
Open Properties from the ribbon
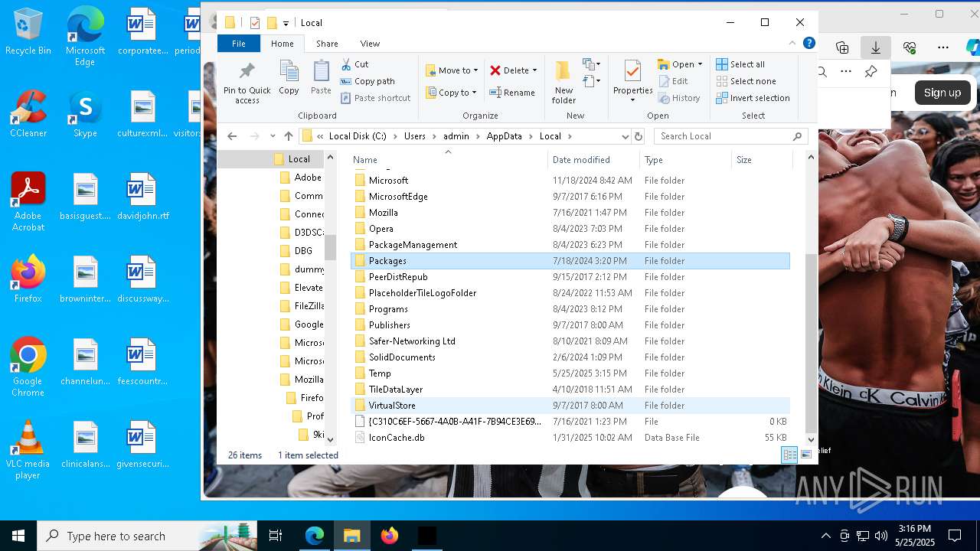click(632, 83)
